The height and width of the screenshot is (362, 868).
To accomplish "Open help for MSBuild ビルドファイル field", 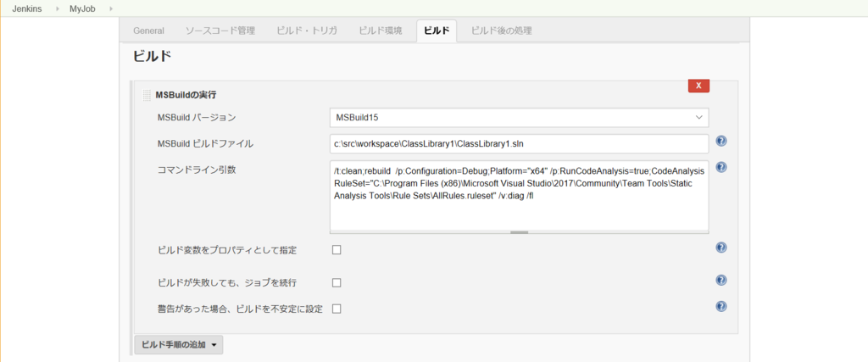I will [721, 141].
